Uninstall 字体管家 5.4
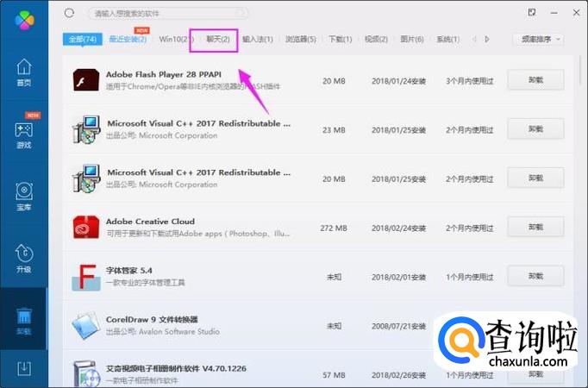This screenshot has height=388, width=588. [535, 276]
